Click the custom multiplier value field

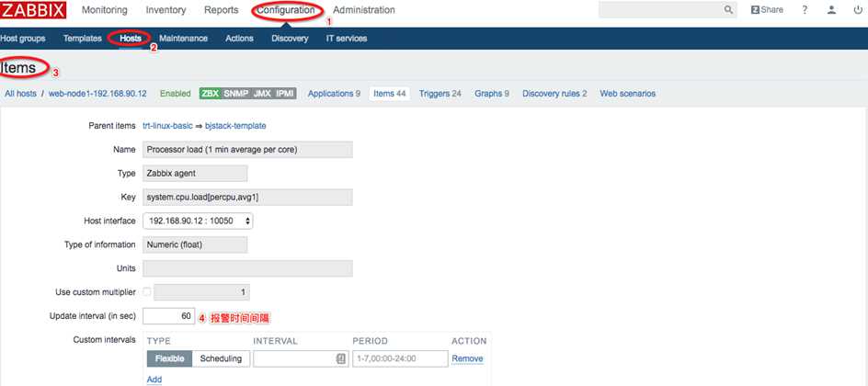pyautogui.click(x=201, y=292)
